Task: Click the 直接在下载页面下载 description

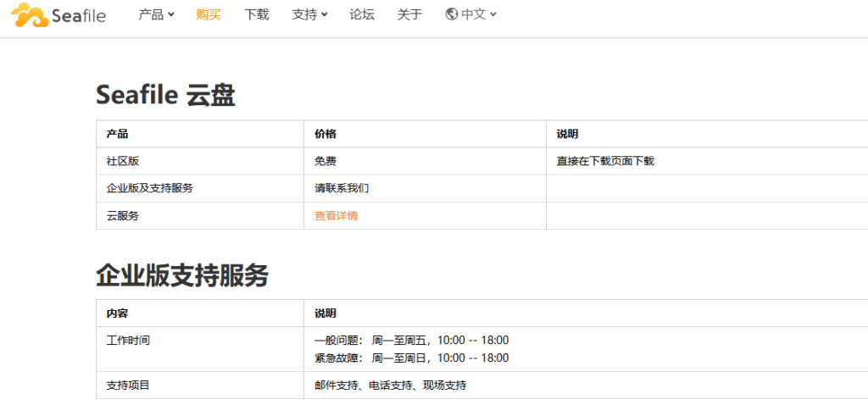Action: [605, 161]
